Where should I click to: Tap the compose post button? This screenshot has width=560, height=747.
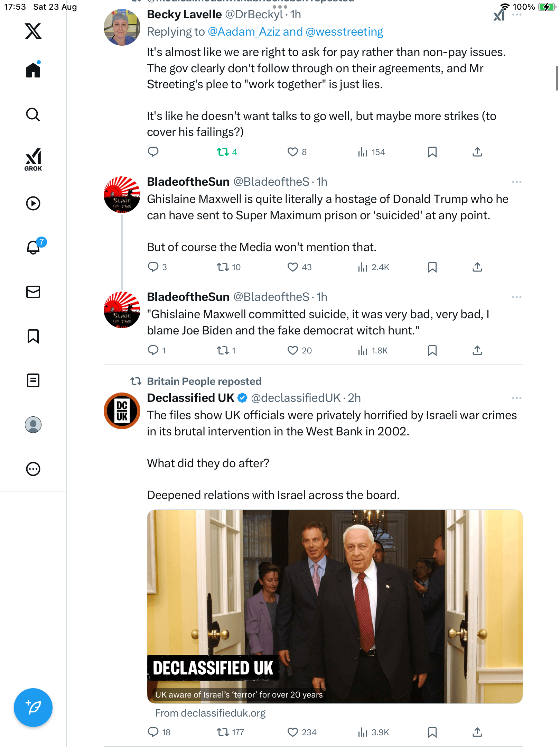[x=33, y=707]
